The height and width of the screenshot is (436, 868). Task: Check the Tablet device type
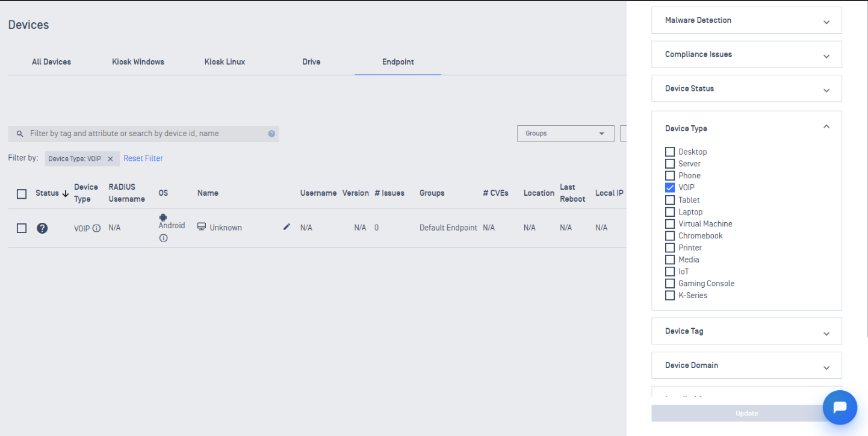[x=670, y=200]
